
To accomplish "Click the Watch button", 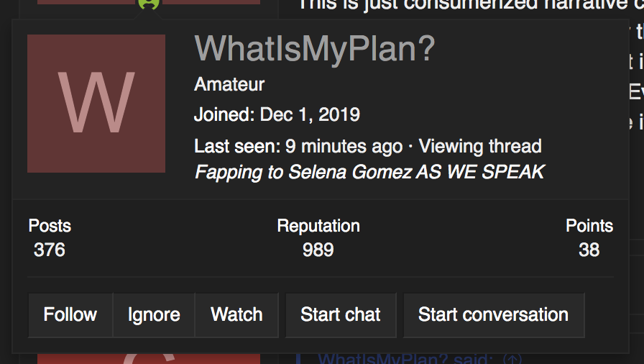I will click(236, 315).
